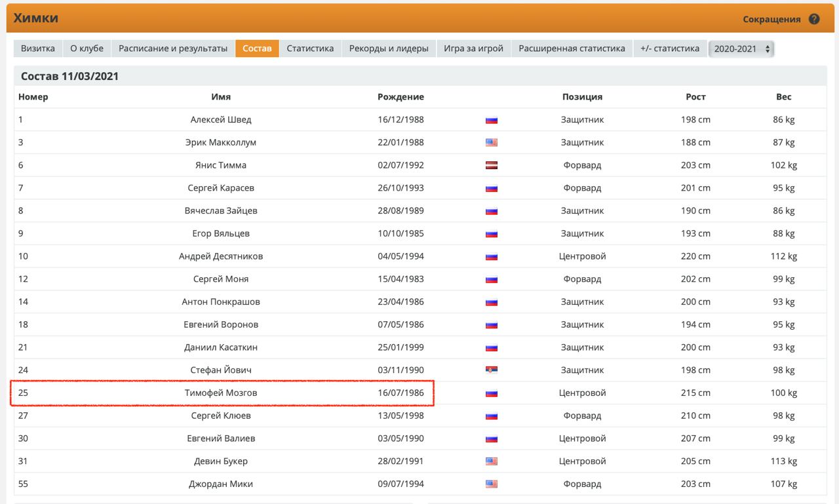Click weight value 107 kg
Image resolution: width=839 pixels, height=504 pixels.
pos(784,484)
